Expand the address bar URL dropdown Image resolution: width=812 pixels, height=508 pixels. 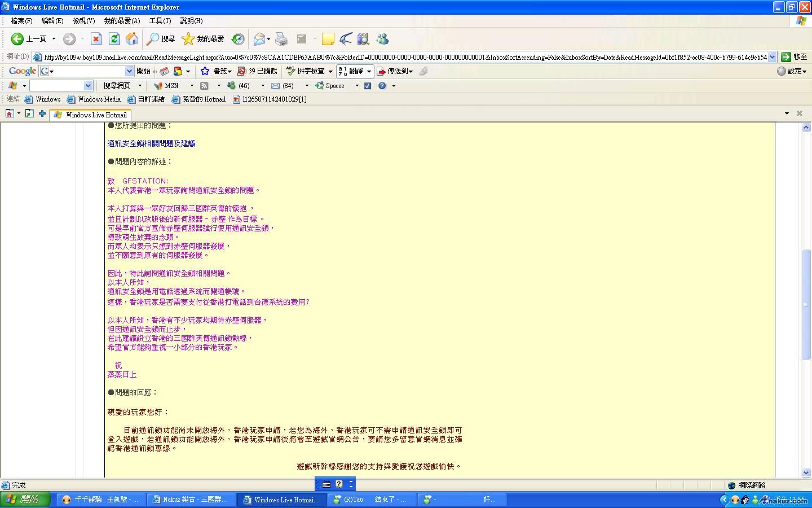[x=772, y=57]
